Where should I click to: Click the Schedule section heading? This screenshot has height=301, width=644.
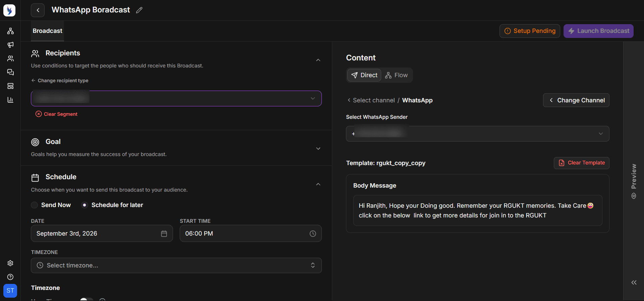point(61,177)
